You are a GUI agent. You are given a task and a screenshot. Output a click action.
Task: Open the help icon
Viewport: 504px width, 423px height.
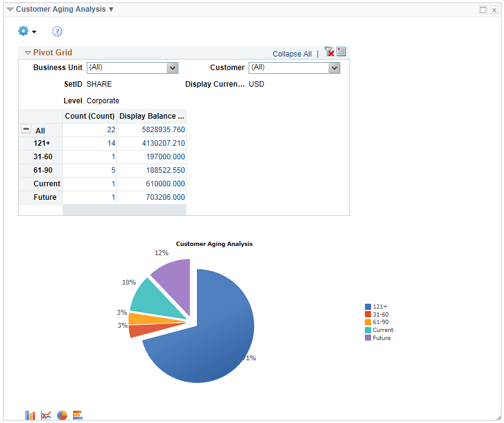[57, 31]
